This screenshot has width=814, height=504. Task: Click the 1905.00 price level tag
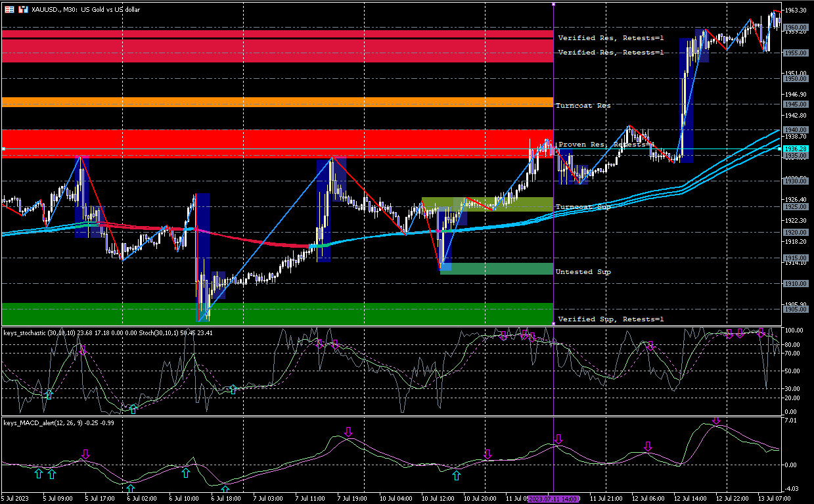point(795,309)
